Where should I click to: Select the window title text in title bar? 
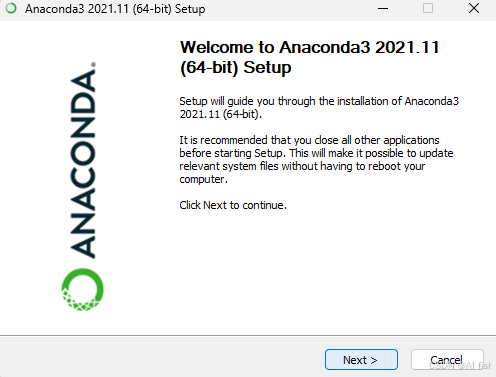tap(115, 9)
